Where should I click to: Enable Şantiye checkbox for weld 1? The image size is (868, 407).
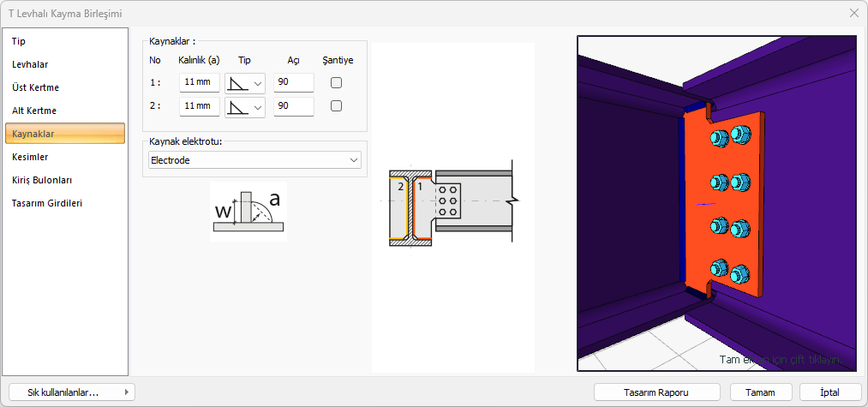tap(337, 83)
